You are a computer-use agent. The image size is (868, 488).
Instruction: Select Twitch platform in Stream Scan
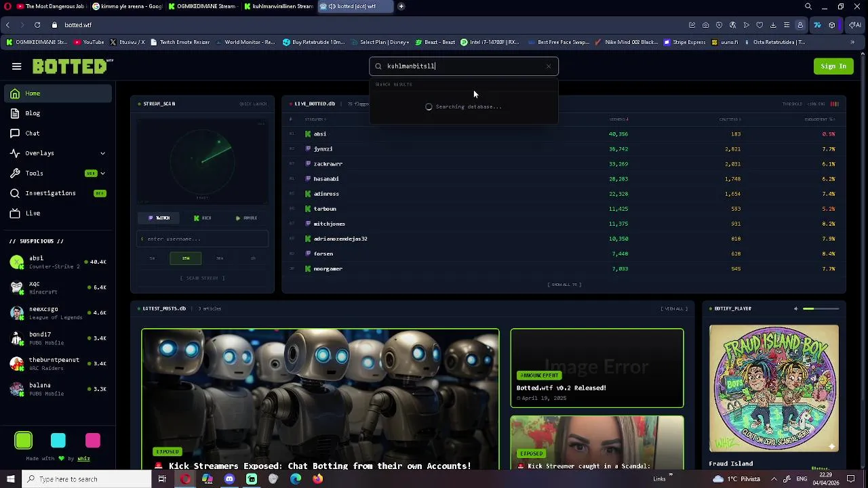(x=159, y=218)
